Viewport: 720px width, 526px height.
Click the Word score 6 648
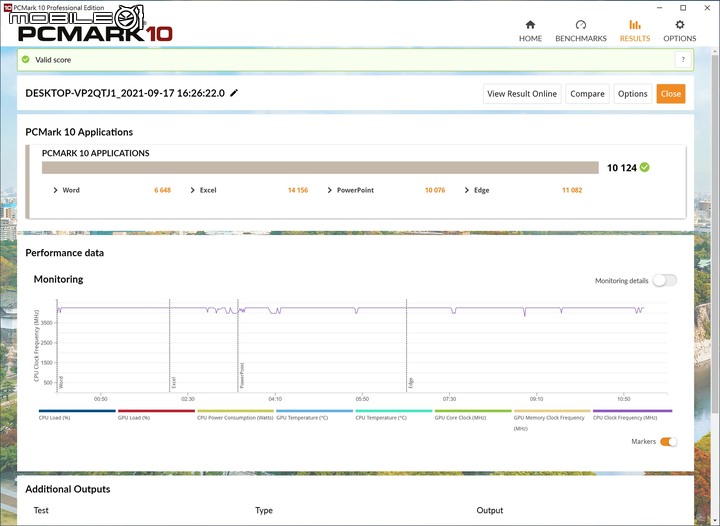163,190
